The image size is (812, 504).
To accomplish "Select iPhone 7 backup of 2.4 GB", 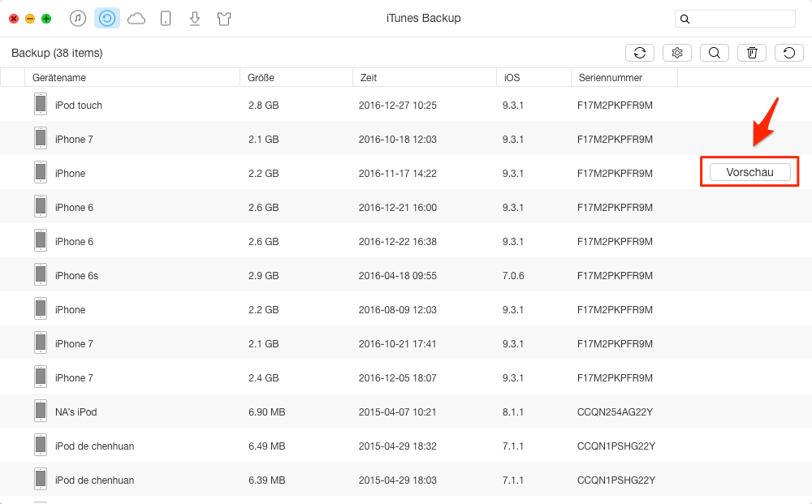I will point(406,377).
